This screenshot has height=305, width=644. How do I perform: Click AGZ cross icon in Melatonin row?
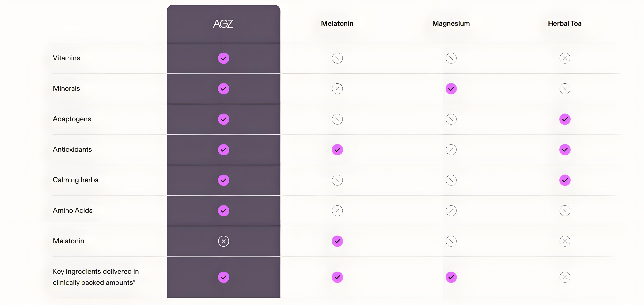224,241
